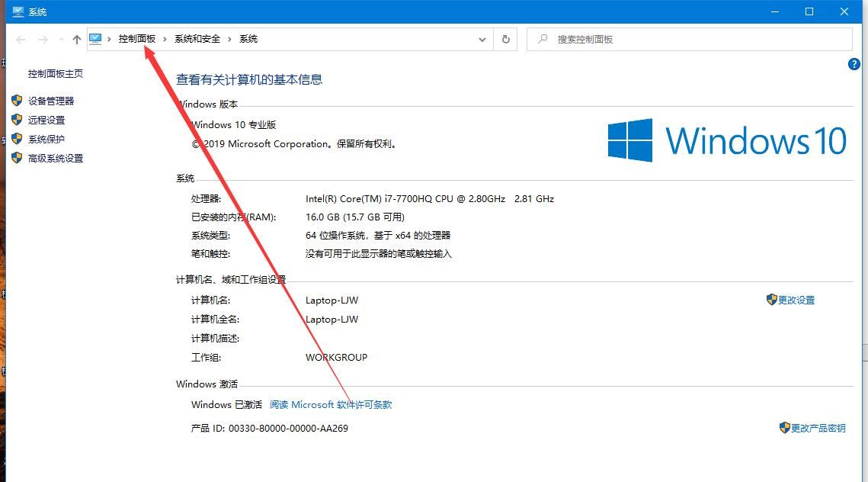Focus the 搜索控制面板 search box
This screenshot has height=482, width=868.
click(689, 40)
